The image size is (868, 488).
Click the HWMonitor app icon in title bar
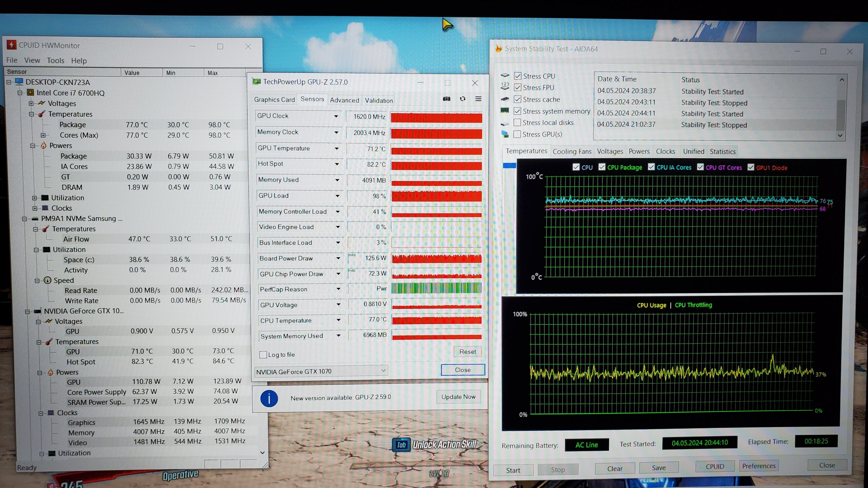click(12, 45)
